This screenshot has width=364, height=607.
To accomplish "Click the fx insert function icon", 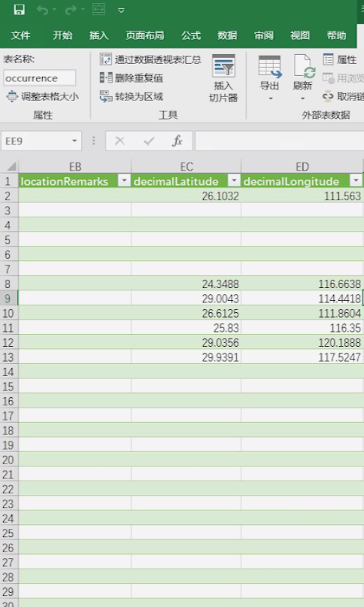I will pyautogui.click(x=177, y=141).
